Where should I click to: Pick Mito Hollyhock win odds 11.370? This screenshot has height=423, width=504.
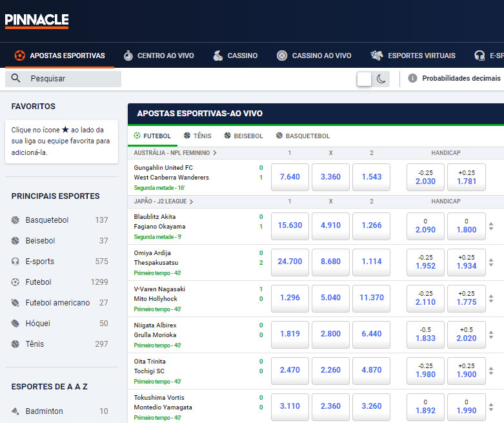pyautogui.click(x=371, y=298)
